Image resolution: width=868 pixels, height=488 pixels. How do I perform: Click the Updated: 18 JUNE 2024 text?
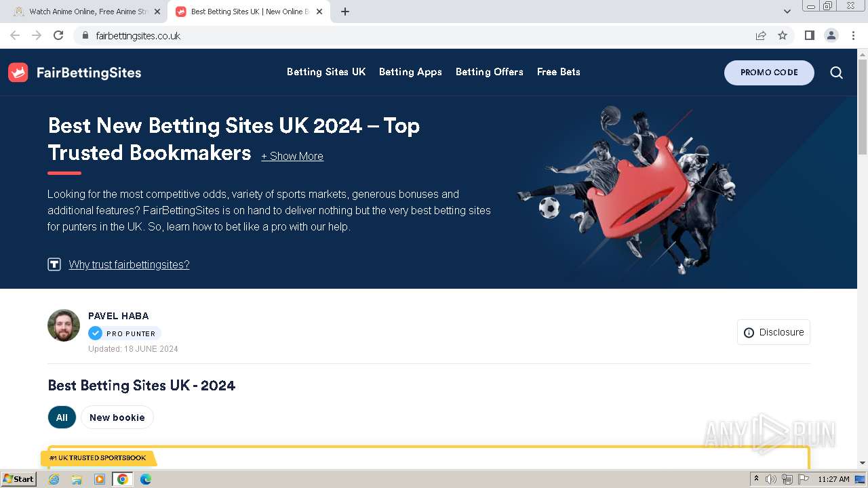[x=133, y=349]
